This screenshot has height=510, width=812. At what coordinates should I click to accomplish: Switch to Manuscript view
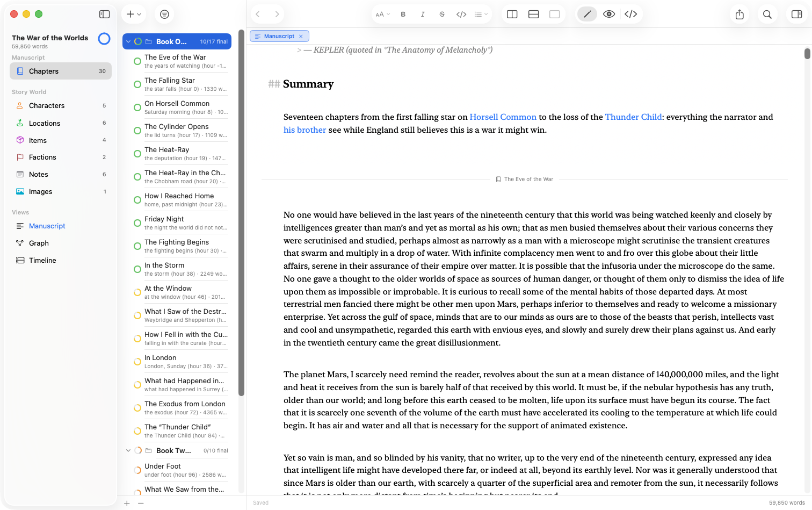tap(61, 226)
